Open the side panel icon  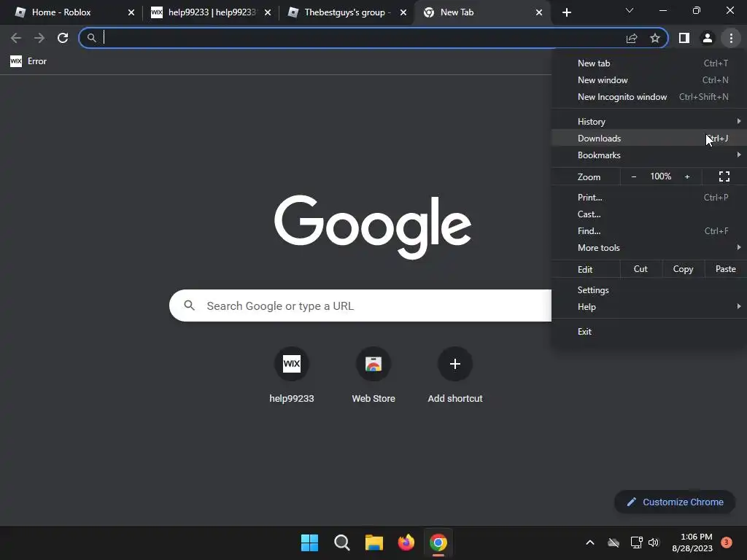[x=684, y=38]
